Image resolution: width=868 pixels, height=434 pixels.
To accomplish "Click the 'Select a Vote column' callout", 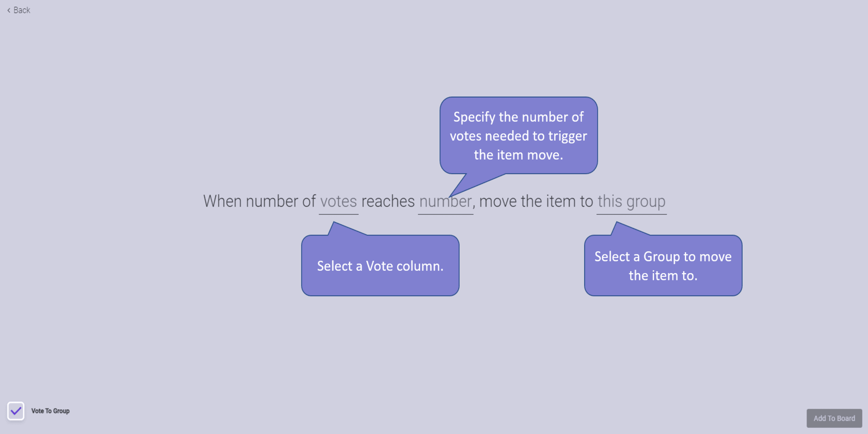I will [x=380, y=265].
